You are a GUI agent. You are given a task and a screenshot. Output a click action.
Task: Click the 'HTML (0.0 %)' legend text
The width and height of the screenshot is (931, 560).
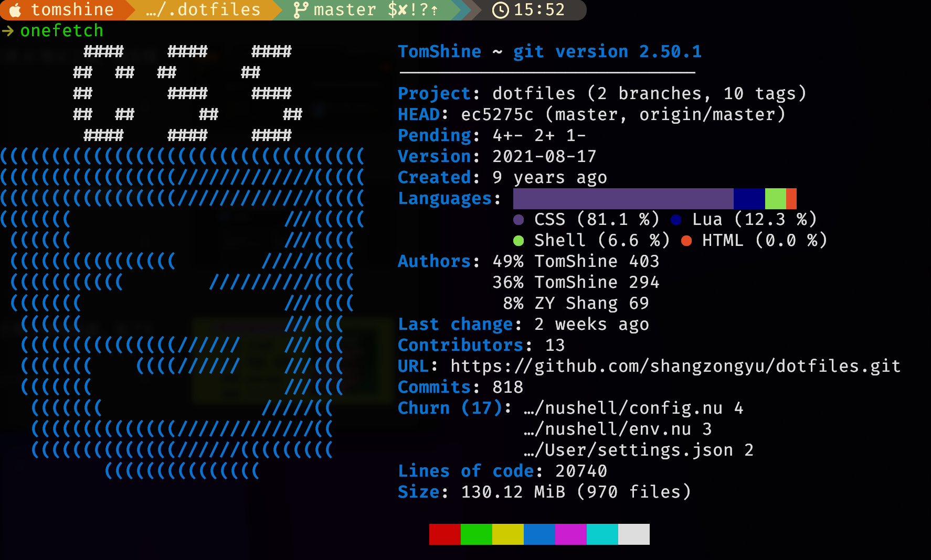click(x=765, y=240)
